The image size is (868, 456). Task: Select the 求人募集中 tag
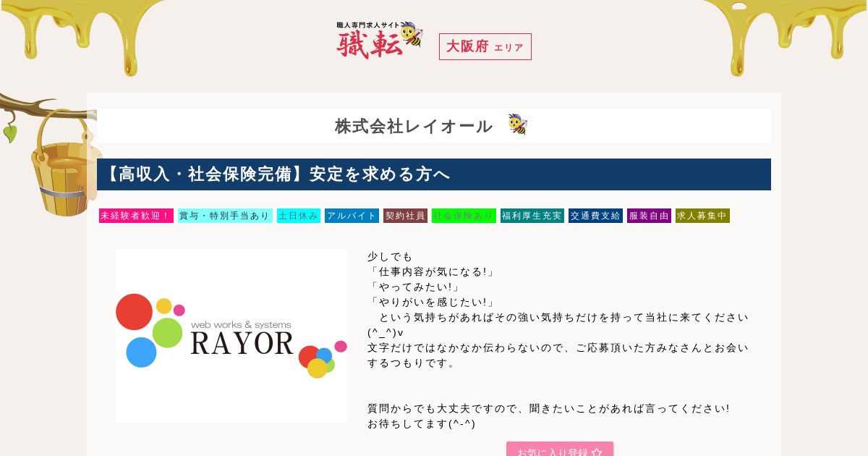702,216
